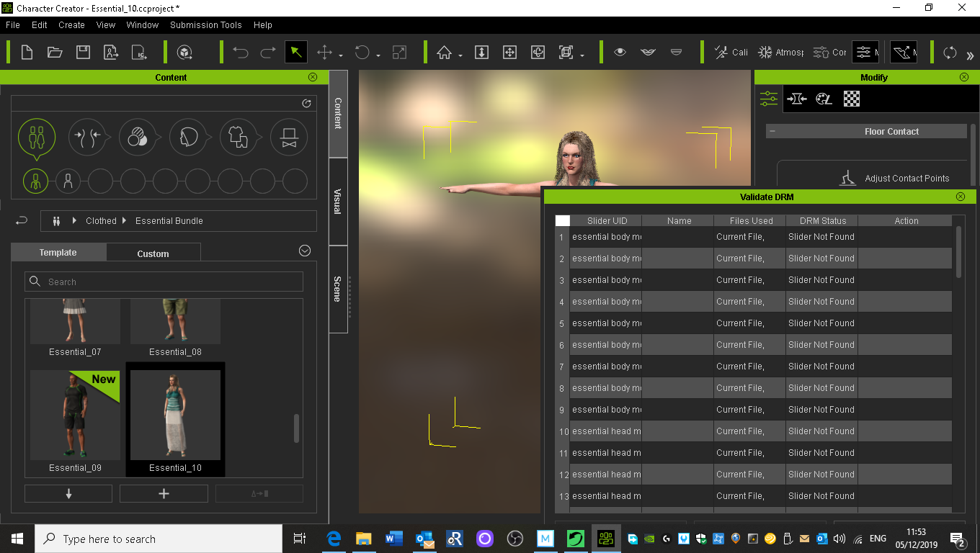Expand the Content options circle chevron
The width and height of the screenshot is (980, 553).
[305, 251]
